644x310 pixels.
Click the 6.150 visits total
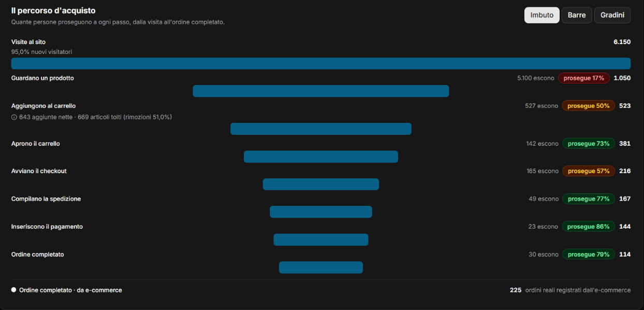click(622, 41)
